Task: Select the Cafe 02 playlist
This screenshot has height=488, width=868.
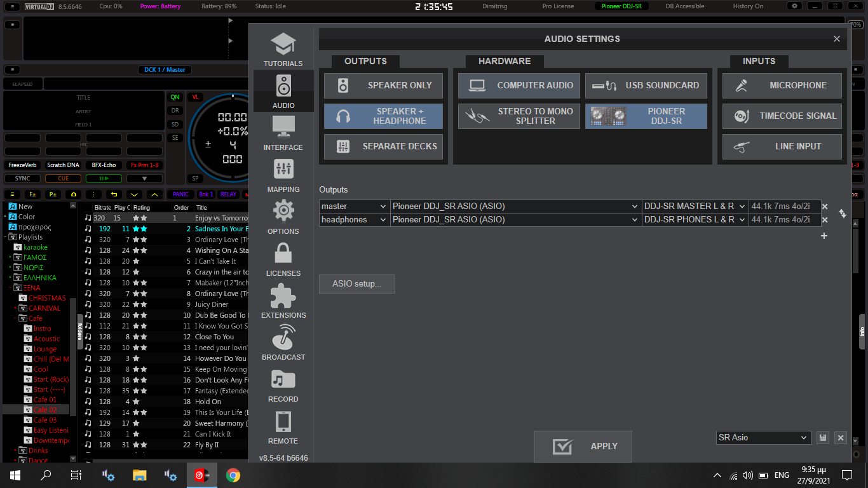Action: click(x=44, y=410)
